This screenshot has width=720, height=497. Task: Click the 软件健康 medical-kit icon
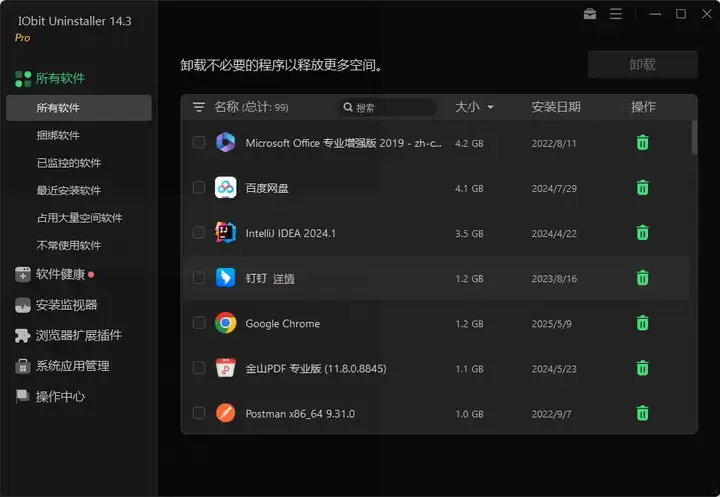22,274
